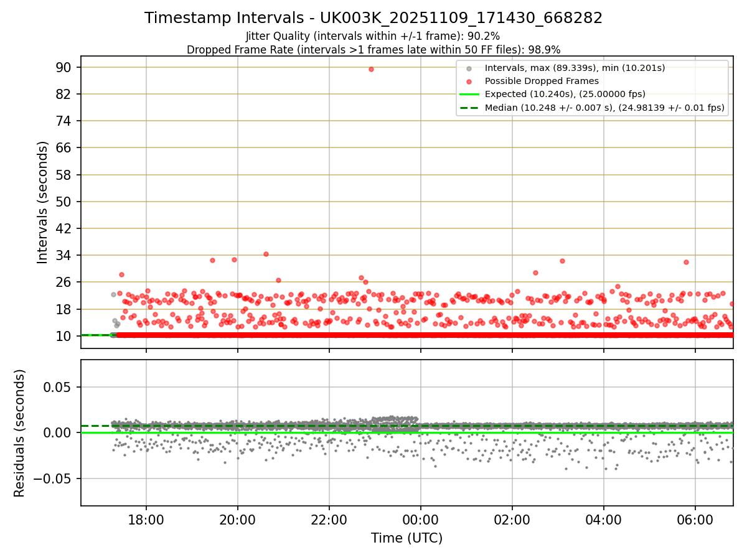Click the dashed green Median line sample in legend
747x560 pixels.
pos(469,108)
